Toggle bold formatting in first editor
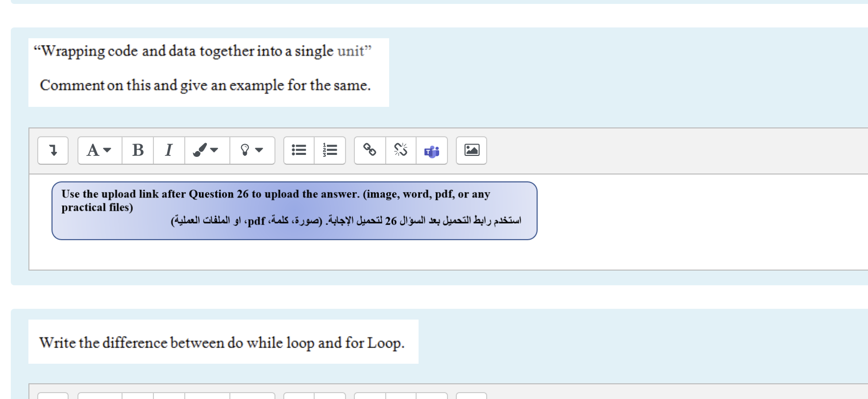This screenshot has width=868, height=399. 138,150
